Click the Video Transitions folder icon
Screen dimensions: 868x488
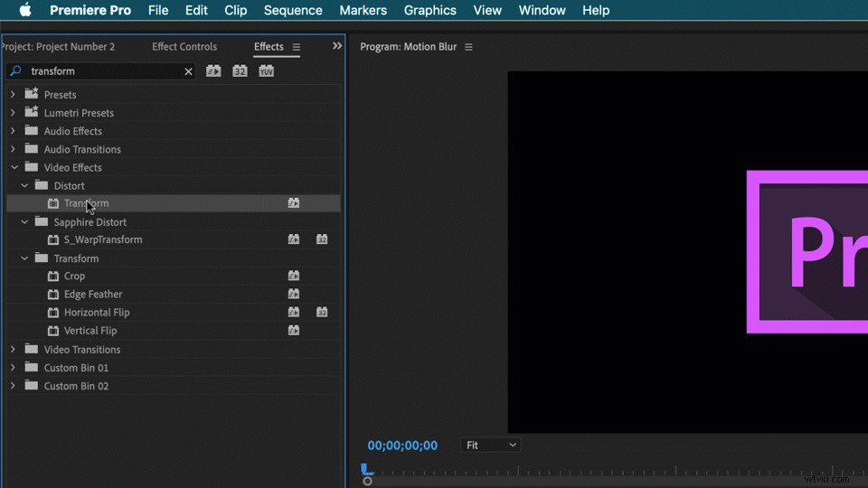[32, 349]
